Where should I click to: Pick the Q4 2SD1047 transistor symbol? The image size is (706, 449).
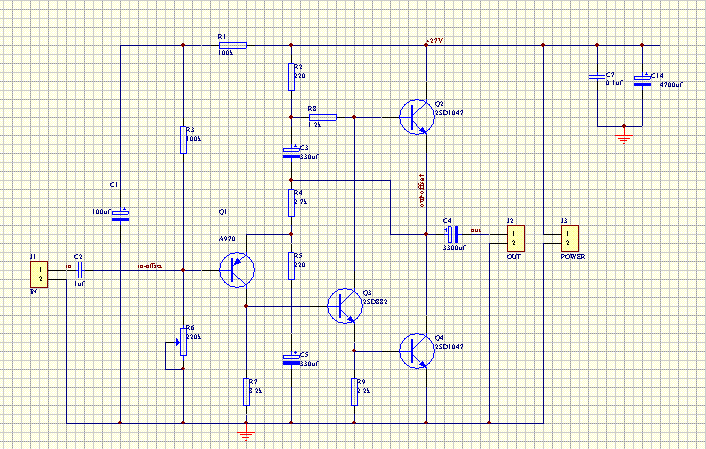click(414, 351)
